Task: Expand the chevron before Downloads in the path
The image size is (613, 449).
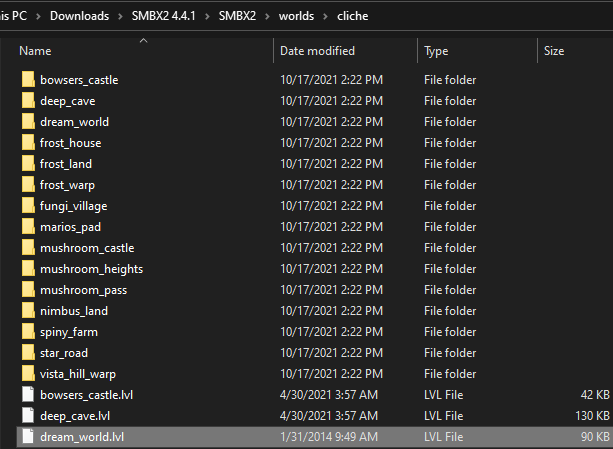Action: pos(38,16)
